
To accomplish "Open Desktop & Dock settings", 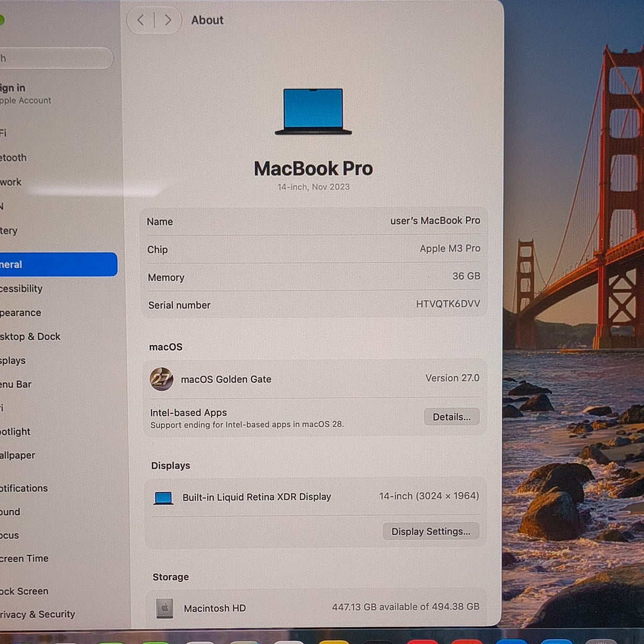I will [x=30, y=336].
